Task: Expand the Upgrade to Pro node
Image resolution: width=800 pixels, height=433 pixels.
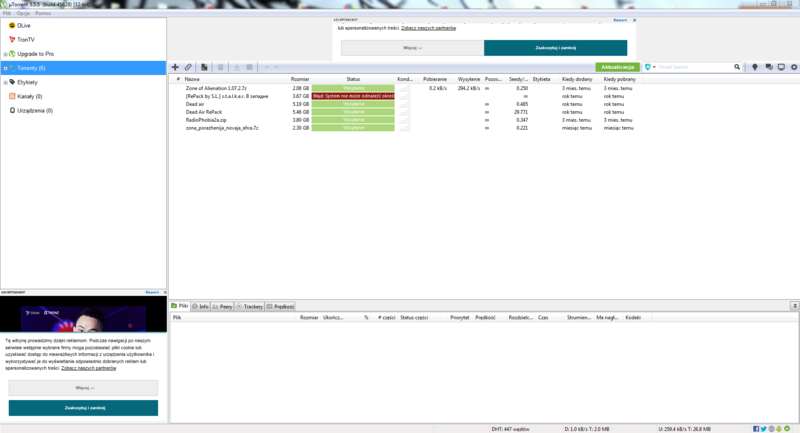Action: click(x=5, y=54)
